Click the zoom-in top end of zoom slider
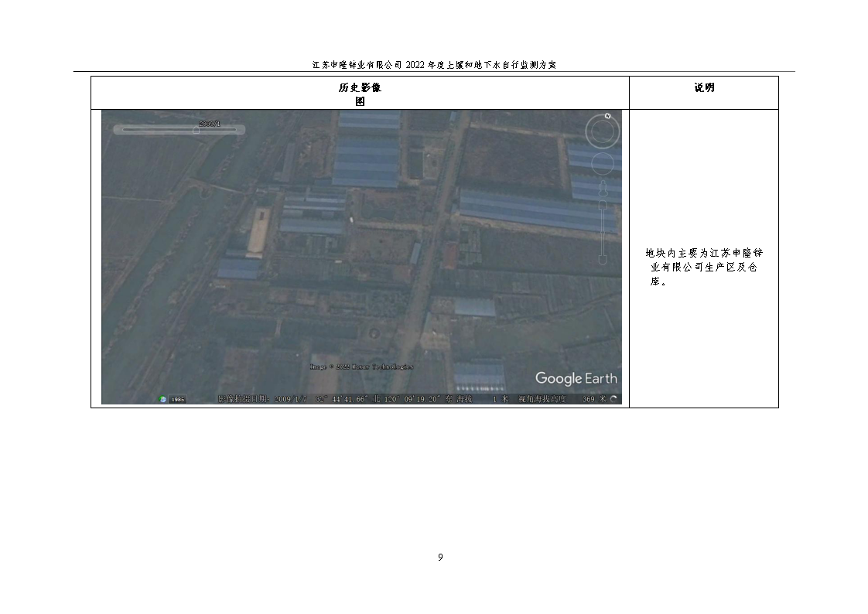The image size is (868, 614). [x=603, y=205]
